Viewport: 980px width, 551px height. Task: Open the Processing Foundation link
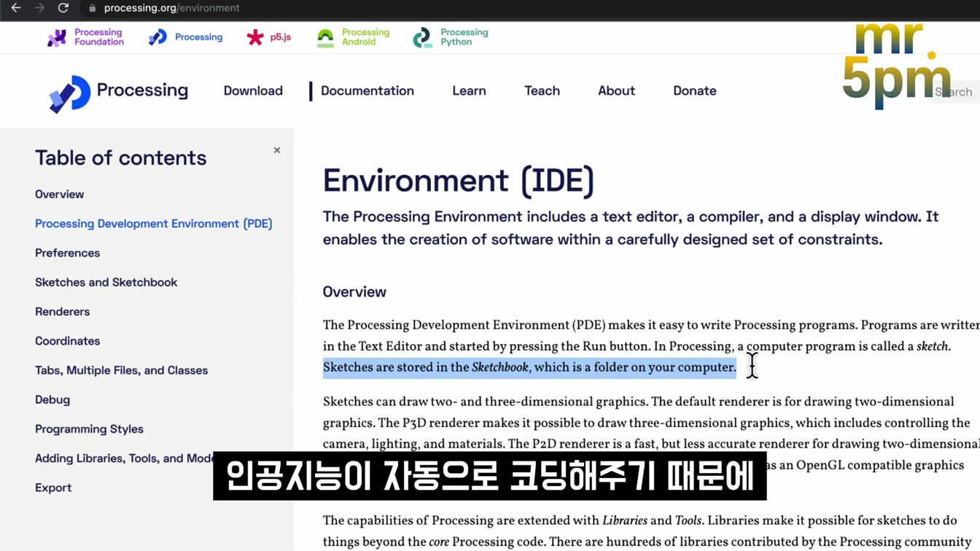click(x=99, y=37)
